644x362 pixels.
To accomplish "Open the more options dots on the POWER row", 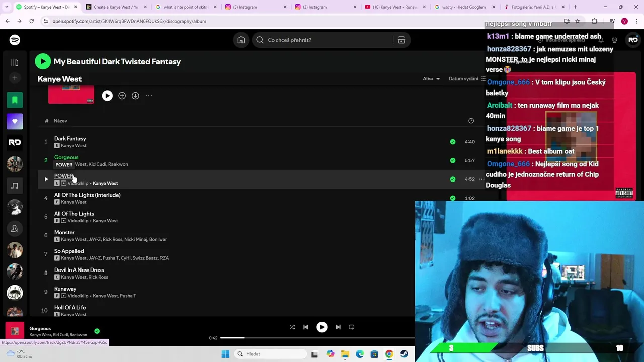I will pyautogui.click(x=481, y=179).
